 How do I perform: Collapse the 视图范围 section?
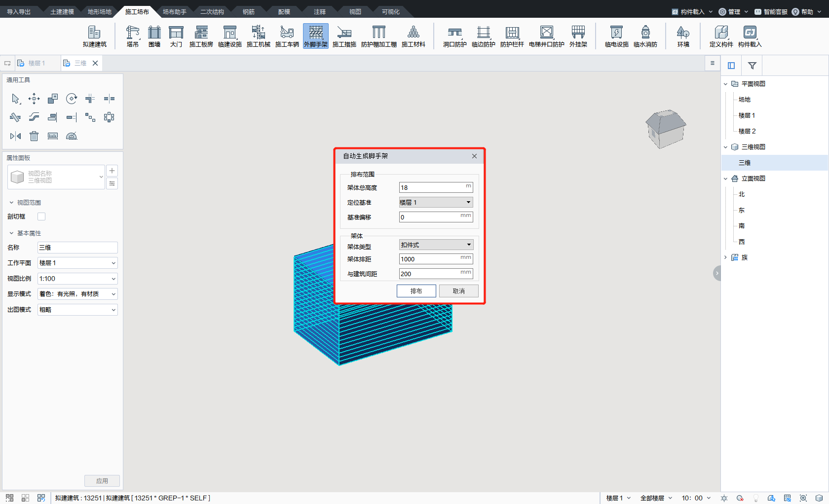click(11, 203)
